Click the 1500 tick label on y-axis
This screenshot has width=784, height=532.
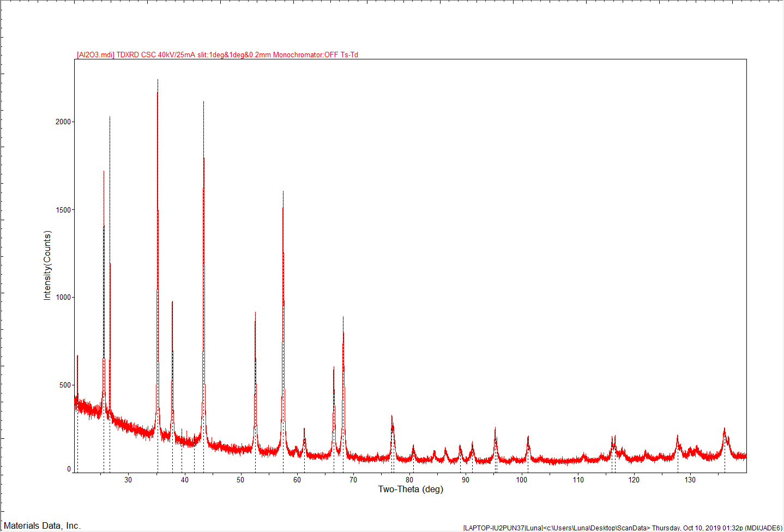(63, 210)
